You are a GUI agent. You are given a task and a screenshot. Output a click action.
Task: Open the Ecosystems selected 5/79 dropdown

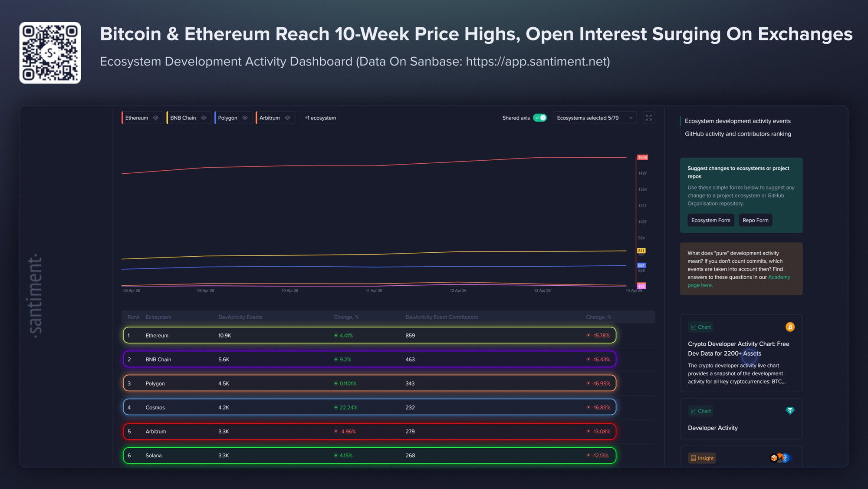(594, 118)
